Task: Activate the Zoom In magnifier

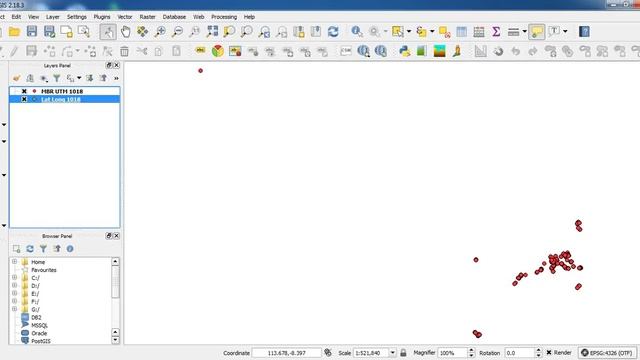Action: coord(160,32)
